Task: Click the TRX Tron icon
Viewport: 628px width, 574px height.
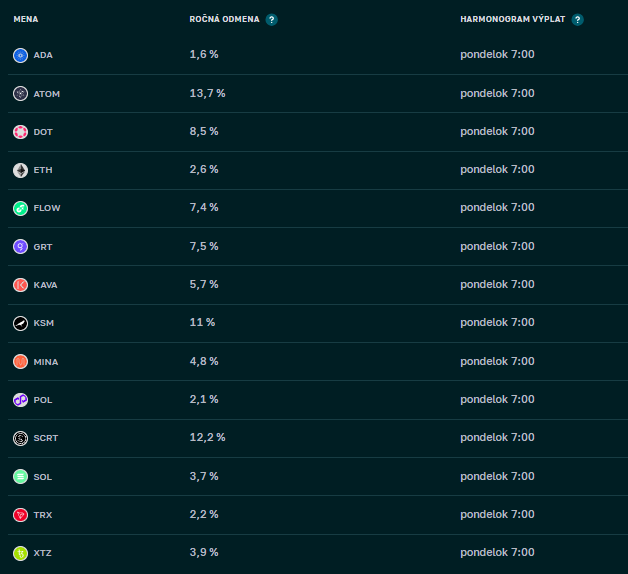Action: coord(20,515)
